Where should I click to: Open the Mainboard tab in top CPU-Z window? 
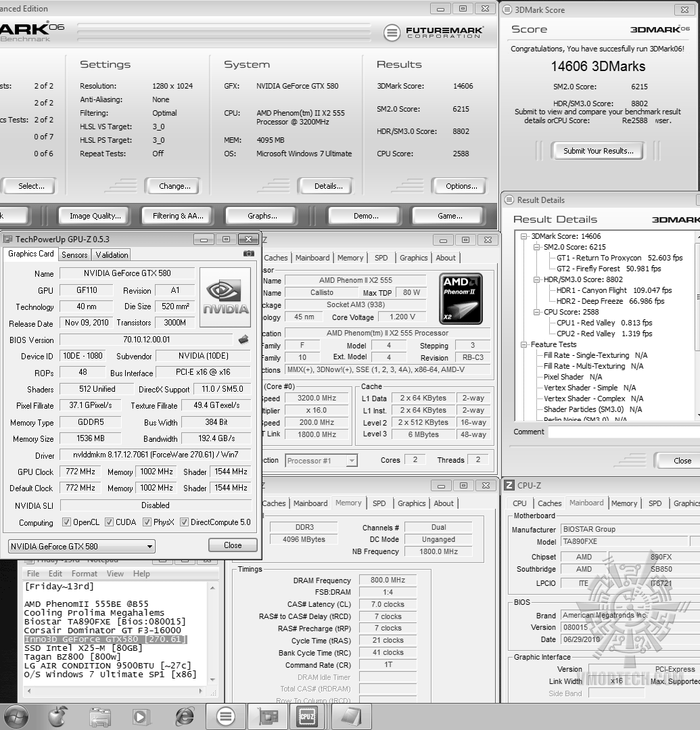[312, 258]
